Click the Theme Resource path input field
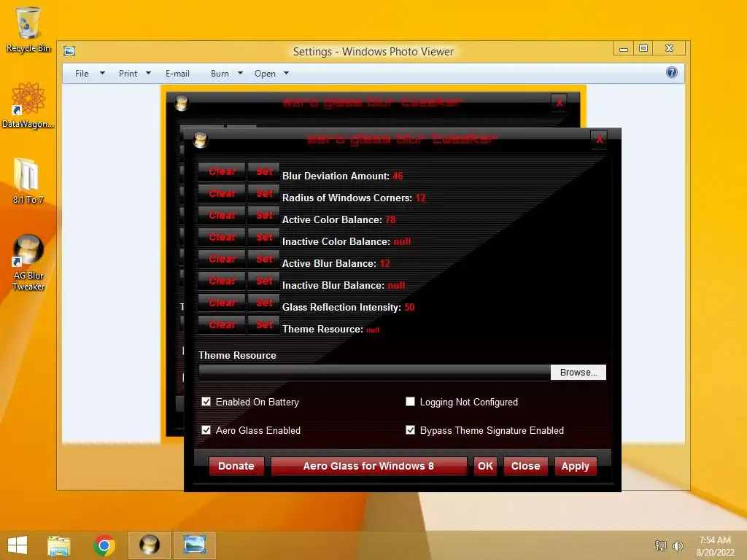The image size is (747, 560). (x=374, y=373)
